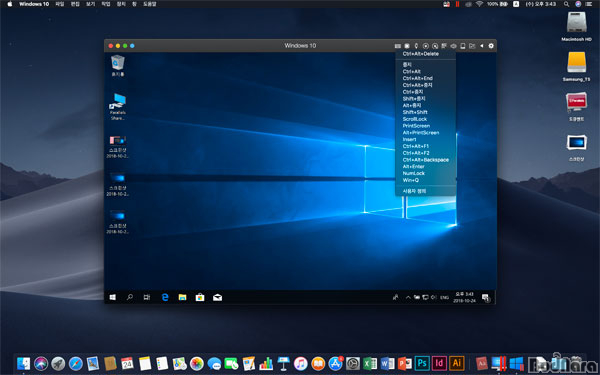Launch Microsoft Excel from the Dock
The height and width of the screenshot is (375, 600).
[370, 363]
